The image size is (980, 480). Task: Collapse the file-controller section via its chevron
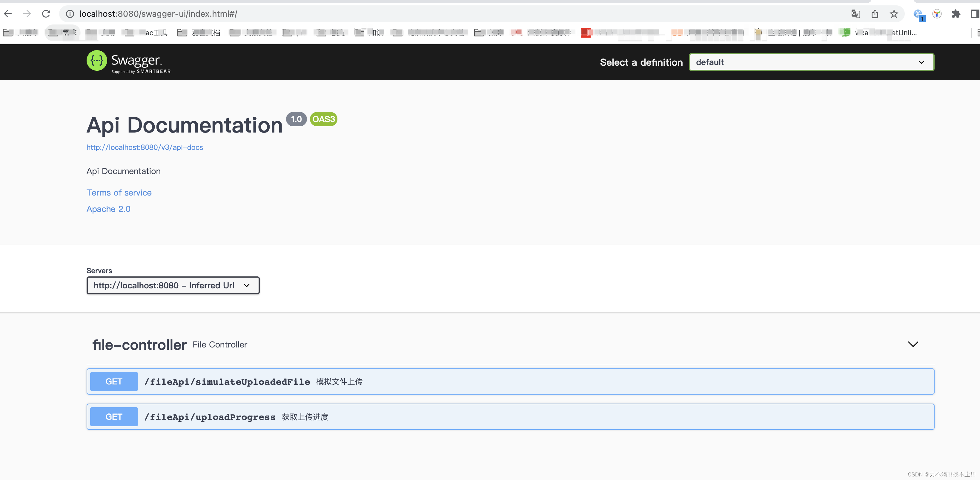click(913, 344)
